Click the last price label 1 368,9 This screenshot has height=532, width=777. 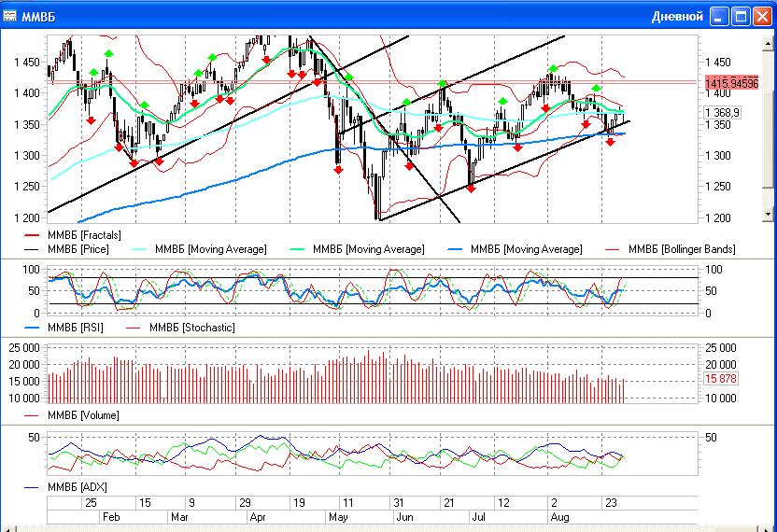[723, 113]
